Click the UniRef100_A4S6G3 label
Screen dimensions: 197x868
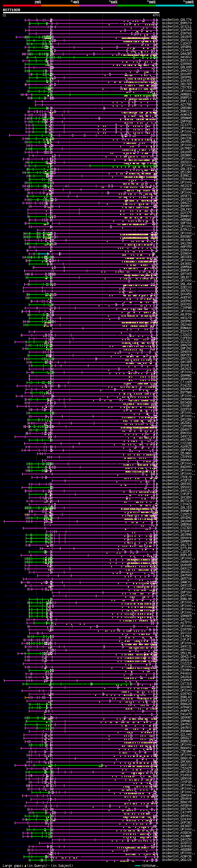coord(177,57)
